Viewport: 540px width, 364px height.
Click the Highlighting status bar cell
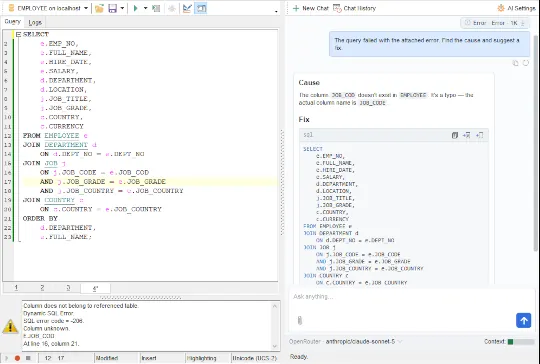point(208,358)
